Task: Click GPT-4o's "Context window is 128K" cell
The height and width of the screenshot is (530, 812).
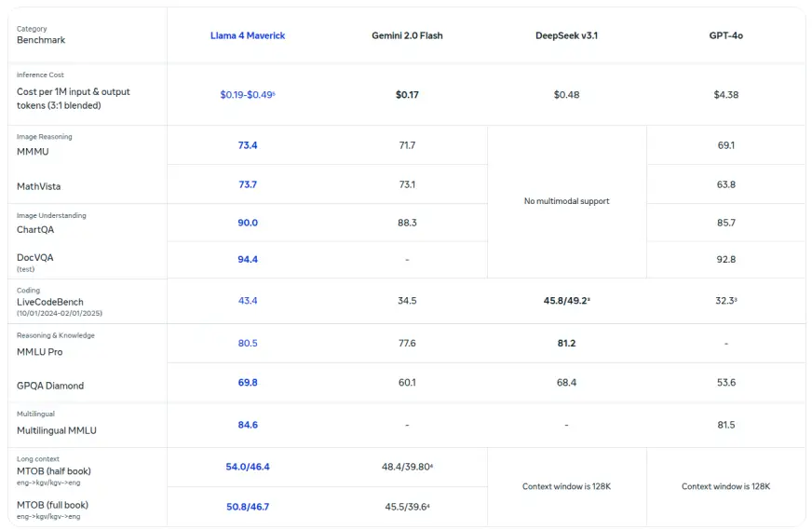Action: click(725, 486)
